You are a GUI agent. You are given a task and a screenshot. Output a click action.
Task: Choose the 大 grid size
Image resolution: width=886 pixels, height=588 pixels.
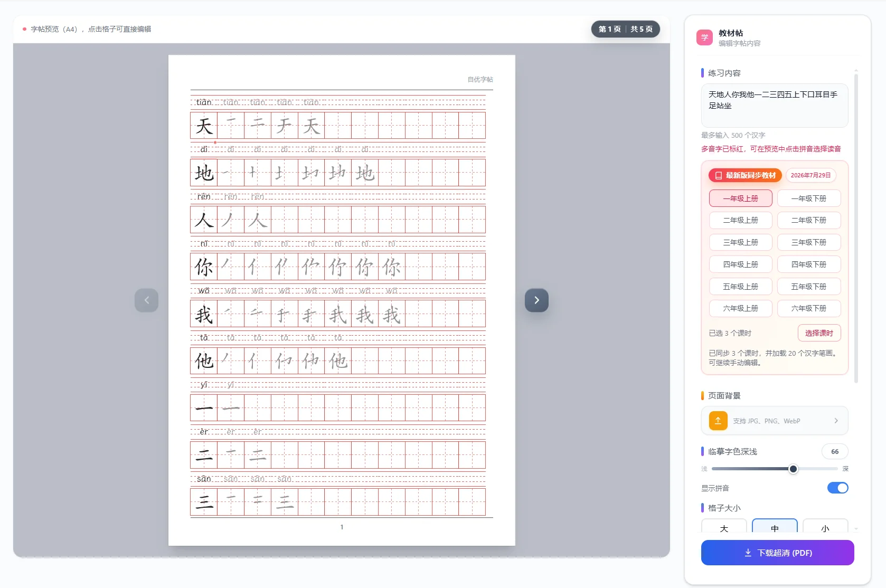724,526
